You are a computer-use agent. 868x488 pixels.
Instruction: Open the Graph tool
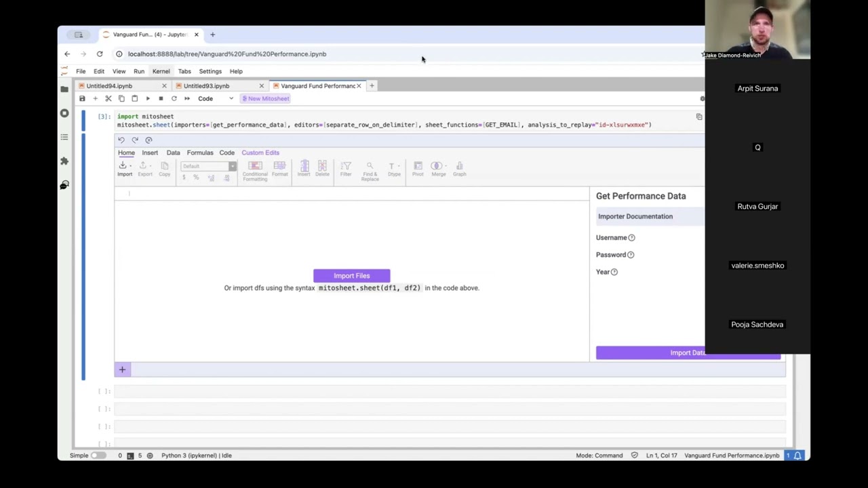coord(459,169)
